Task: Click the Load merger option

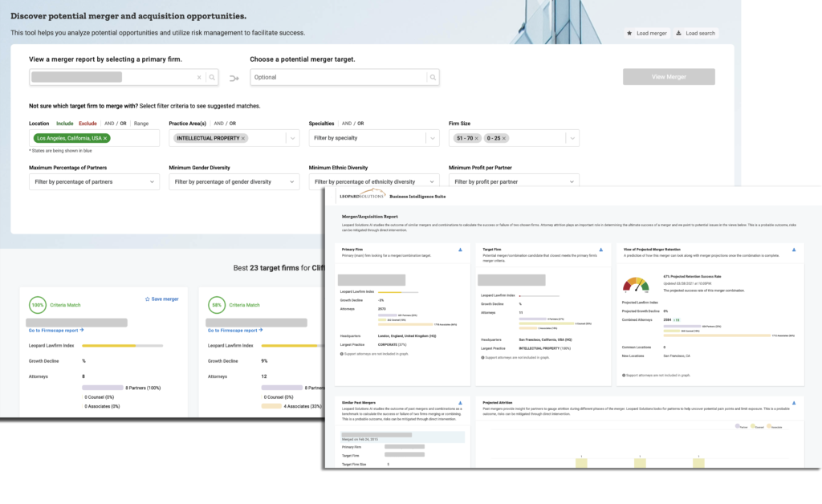Action: tap(646, 33)
